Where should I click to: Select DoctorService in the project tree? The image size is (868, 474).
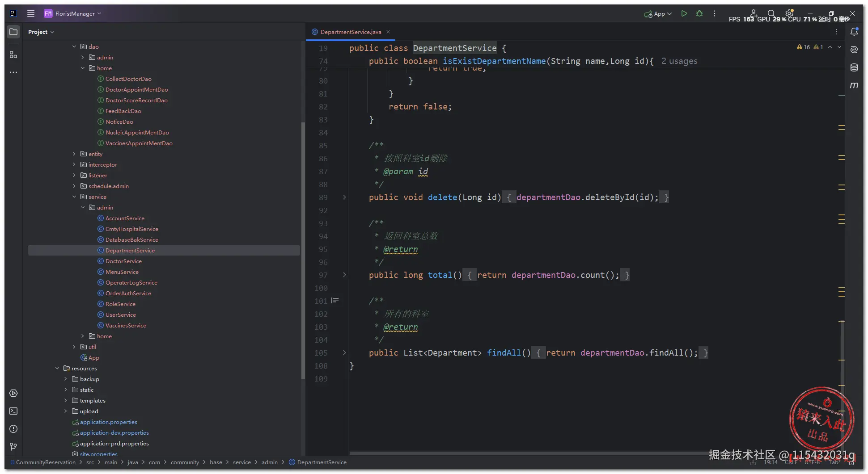(123, 261)
